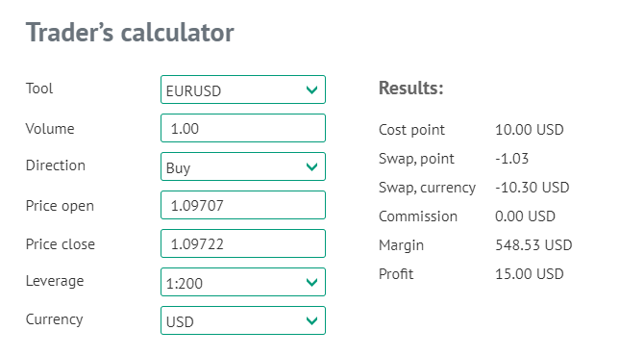Click the Cost point value 10.00 USD
Image resolution: width=644 pixels, height=356 pixels.
(529, 130)
